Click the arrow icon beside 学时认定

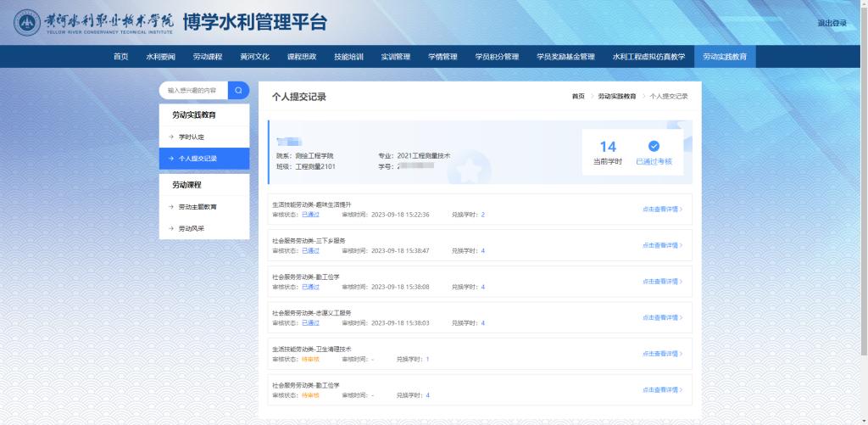(170, 137)
